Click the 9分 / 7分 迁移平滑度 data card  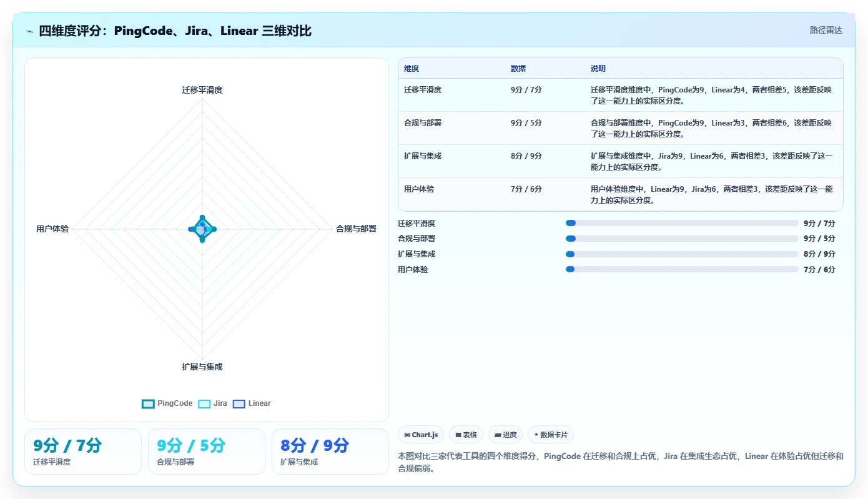click(x=83, y=452)
